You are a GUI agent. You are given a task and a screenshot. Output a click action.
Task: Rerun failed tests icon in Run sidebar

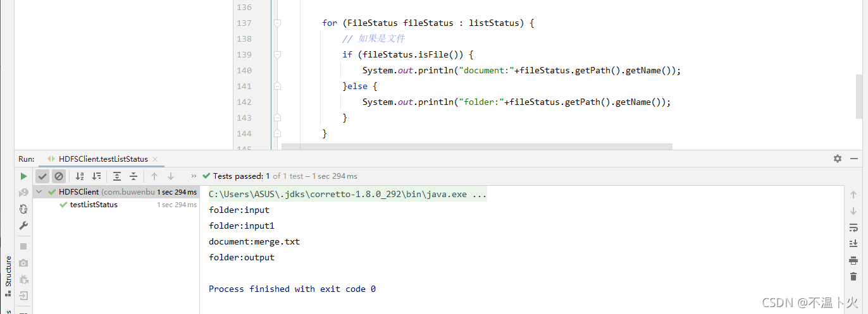(x=23, y=192)
